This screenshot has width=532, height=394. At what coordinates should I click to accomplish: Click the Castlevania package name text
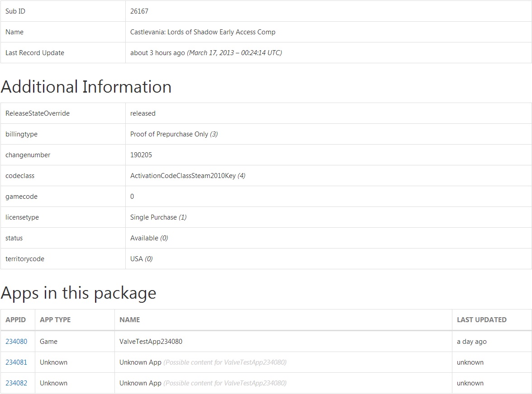click(x=203, y=32)
